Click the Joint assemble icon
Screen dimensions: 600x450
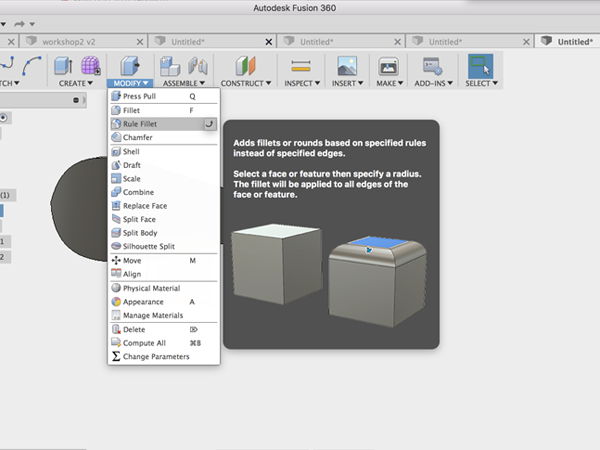click(198, 66)
